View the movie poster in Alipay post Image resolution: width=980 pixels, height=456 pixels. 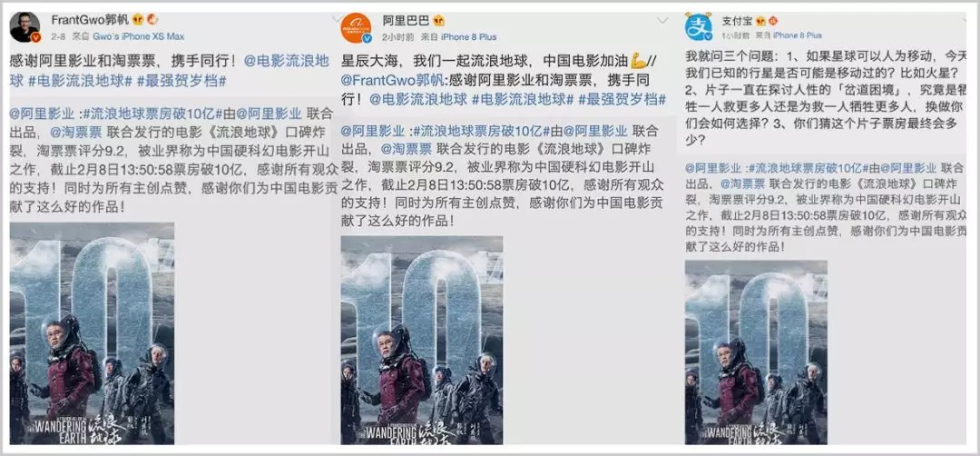(756, 352)
